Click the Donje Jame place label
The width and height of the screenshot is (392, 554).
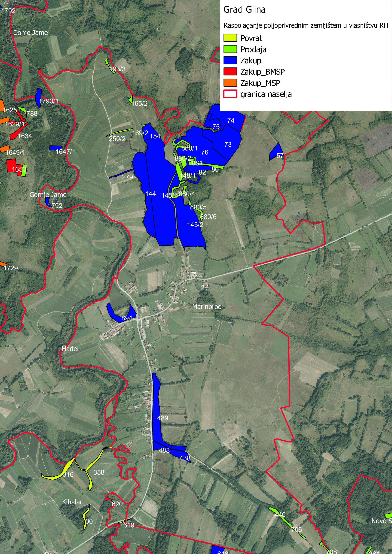click(x=30, y=33)
